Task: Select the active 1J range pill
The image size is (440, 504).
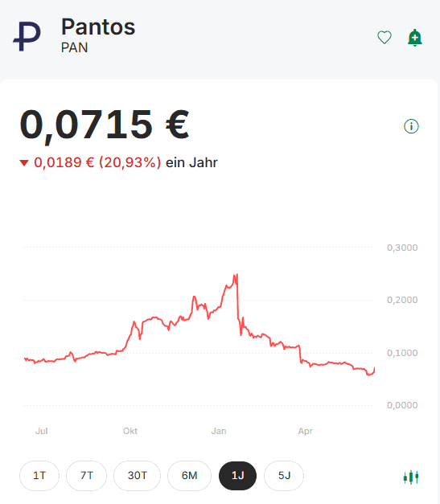Action: [x=237, y=475]
